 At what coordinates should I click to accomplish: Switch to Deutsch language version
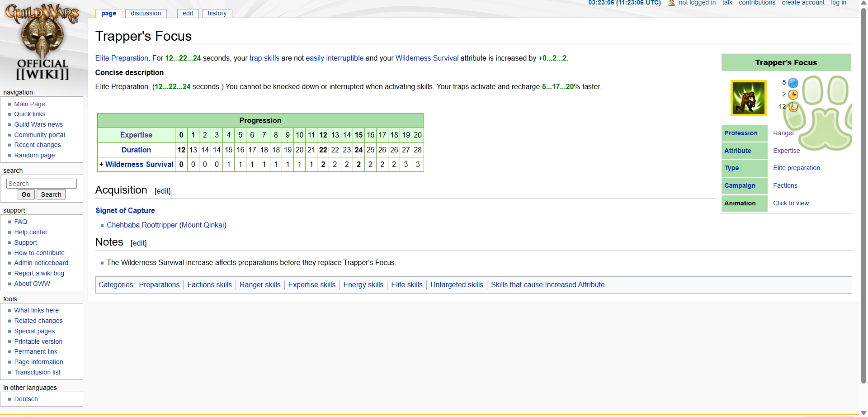pos(26,399)
